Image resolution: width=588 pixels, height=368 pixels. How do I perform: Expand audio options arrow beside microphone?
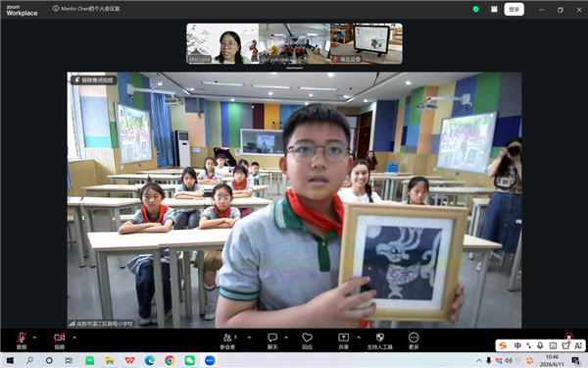[x=34, y=338]
